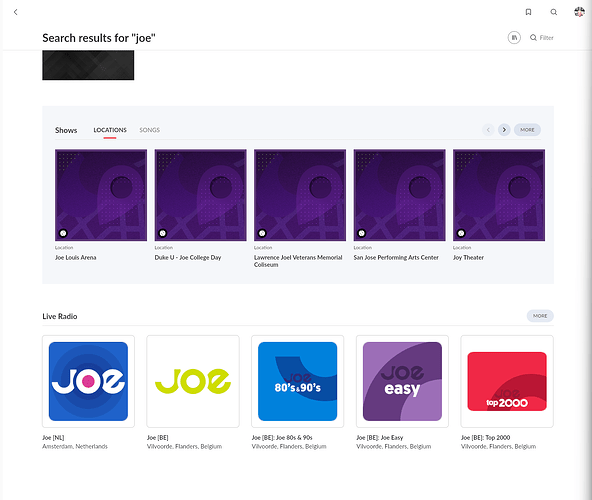This screenshot has height=500, width=592.
Task: Open the Joe [BE] yellow logo station
Action: (x=193, y=381)
